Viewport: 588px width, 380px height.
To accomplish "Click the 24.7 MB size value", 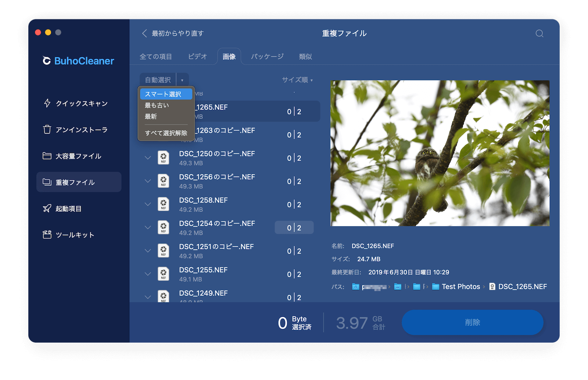I will [x=369, y=259].
